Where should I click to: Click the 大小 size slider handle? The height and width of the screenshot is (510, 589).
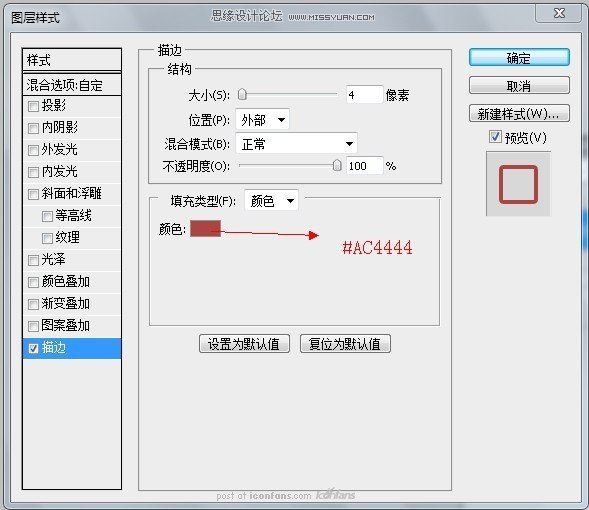coord(242,95)
